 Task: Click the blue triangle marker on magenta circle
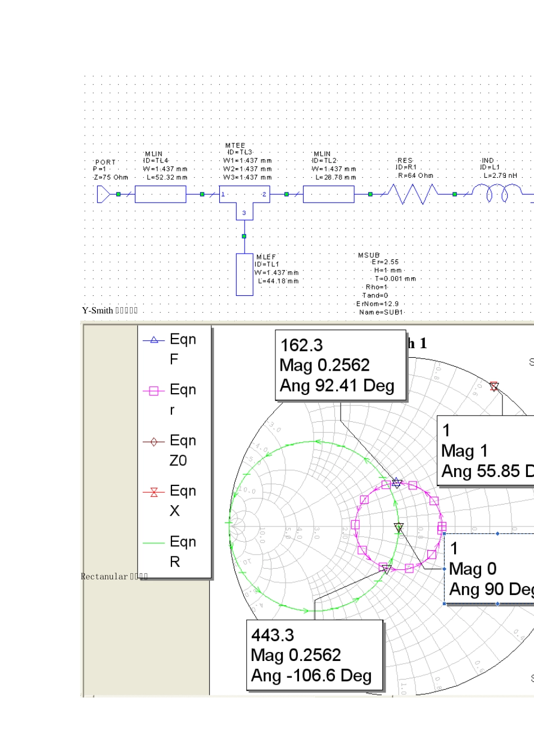tap(396, 483)
